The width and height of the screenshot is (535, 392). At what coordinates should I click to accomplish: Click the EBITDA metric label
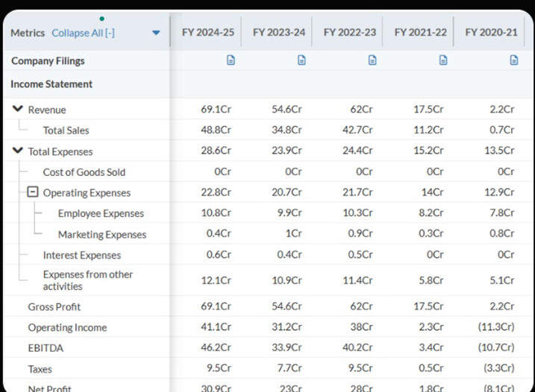point(44,348)
